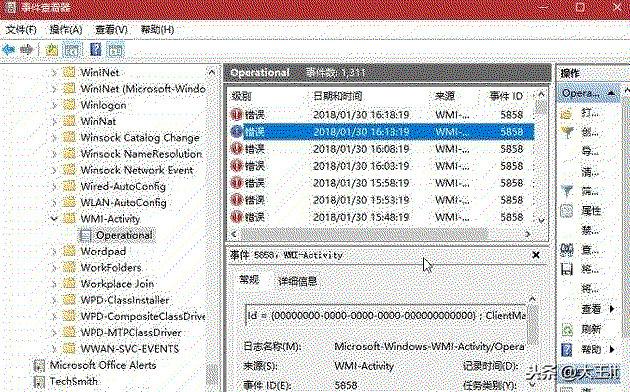The height and width of the screenshot is (392, 630).
Task: Click the binoculars find icon in Actions
Action: [567, 250]
